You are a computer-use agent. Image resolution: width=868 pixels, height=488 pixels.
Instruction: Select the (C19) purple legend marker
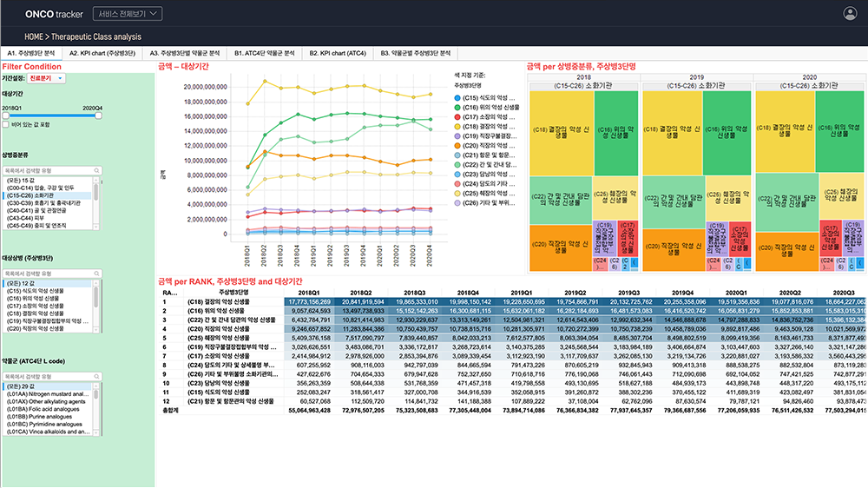(457, 135)
